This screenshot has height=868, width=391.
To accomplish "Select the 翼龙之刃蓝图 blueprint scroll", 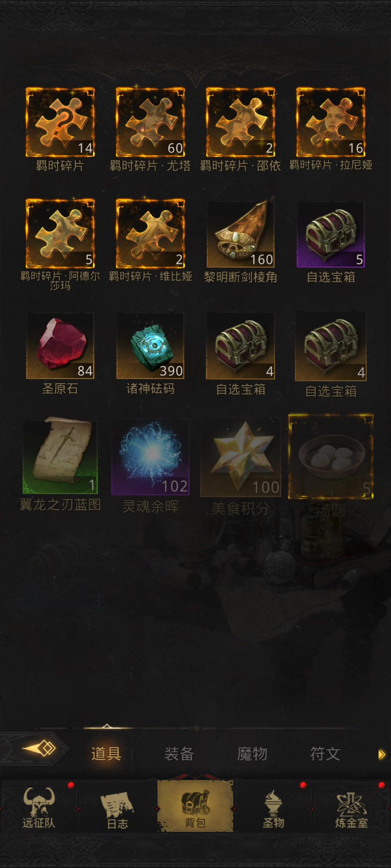I will pos(60,456).
